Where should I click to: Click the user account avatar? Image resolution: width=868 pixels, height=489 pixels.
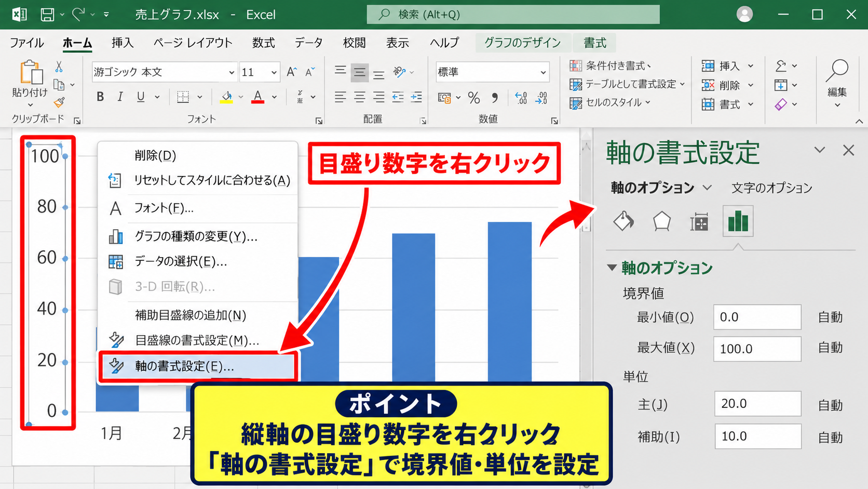click(x=744, y=15)
